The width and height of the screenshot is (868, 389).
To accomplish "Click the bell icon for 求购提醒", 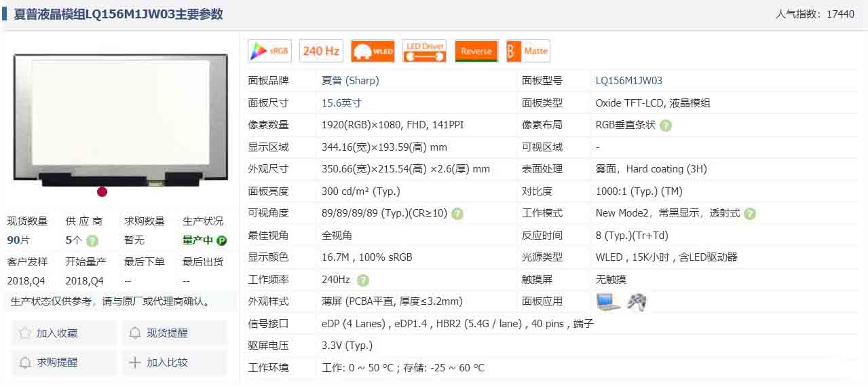I will (25, 363).
